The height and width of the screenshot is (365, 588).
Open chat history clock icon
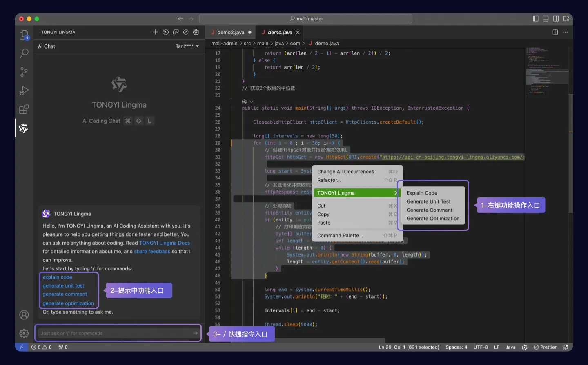(x=165, y=32)
